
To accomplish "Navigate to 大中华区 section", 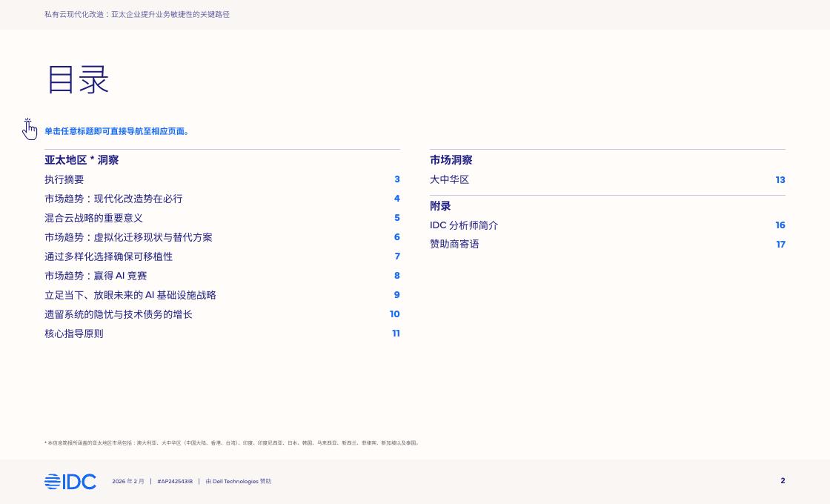I will (x=449, y=179).
